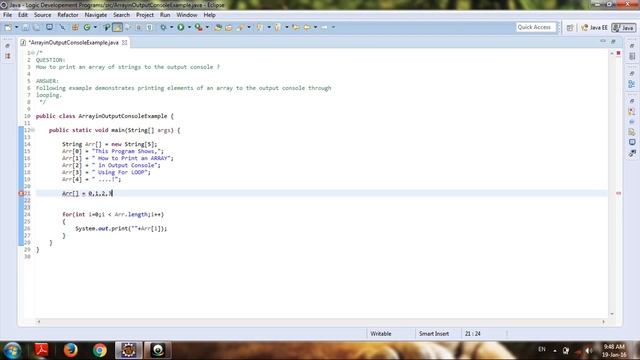Click the error marker on line 21
640x360 pixels.
click(21, 193)
